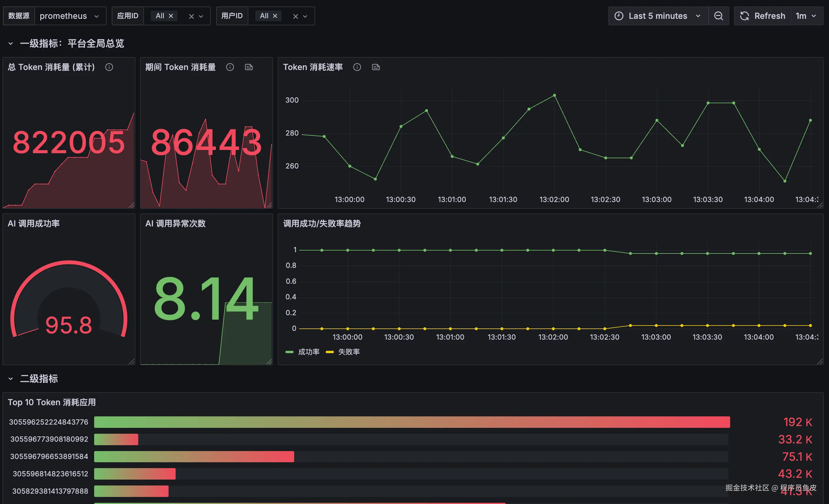
Task: Remove the All tag from 用户ID filter
Action: 275,16
